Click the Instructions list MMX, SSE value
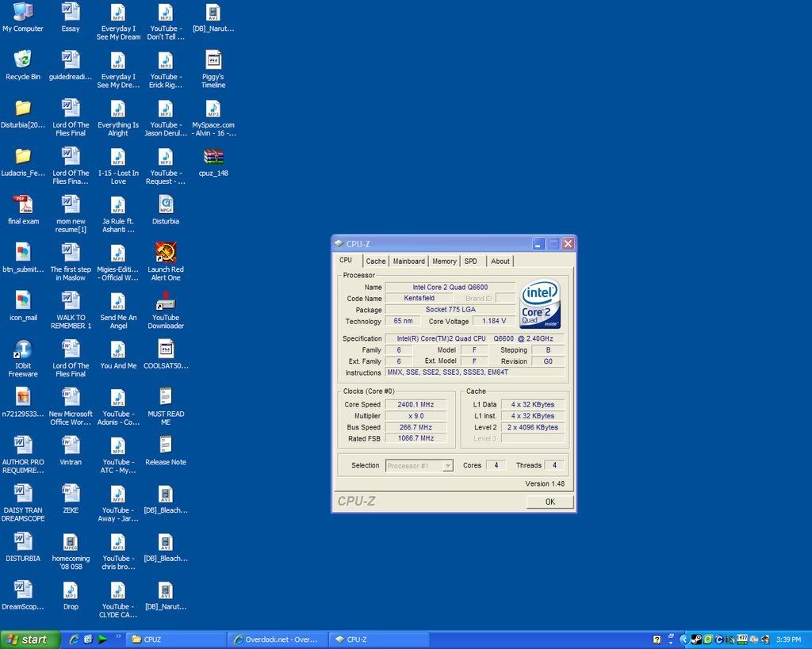This screenshot has width=812, height=649. coord(474,372)
